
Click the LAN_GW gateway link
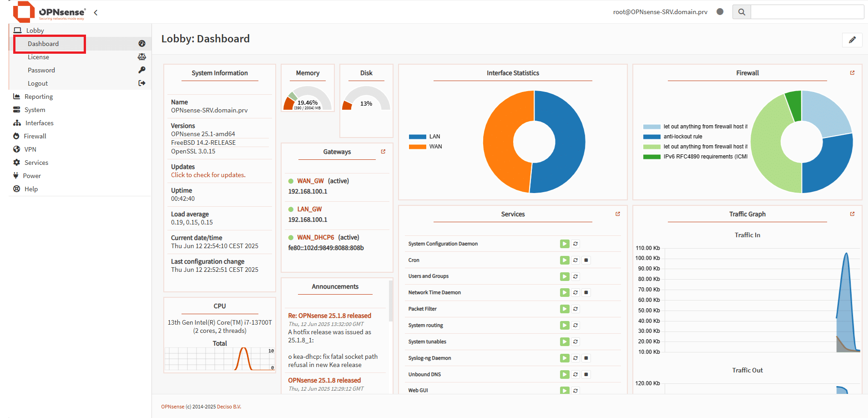[309, 209]
